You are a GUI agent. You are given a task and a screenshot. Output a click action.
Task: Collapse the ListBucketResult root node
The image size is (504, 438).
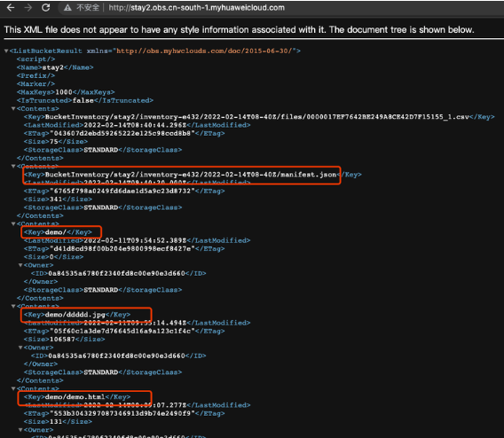(x=6, y=51)
